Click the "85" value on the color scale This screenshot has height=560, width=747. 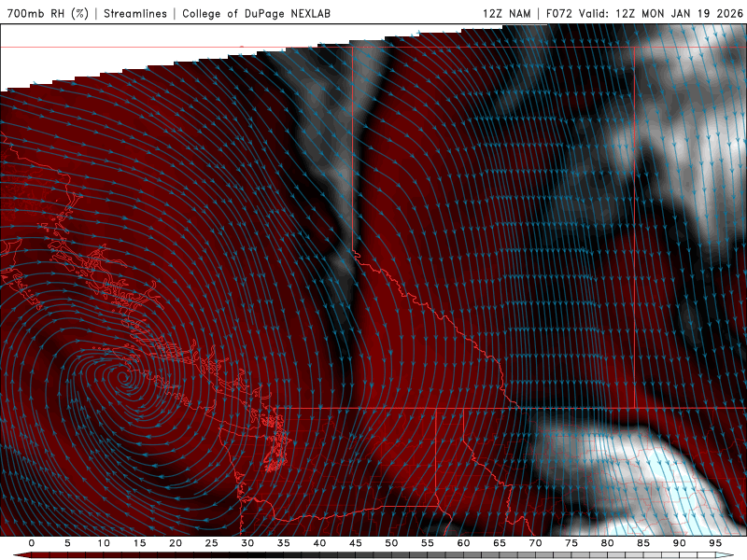(x=643, y=543)
